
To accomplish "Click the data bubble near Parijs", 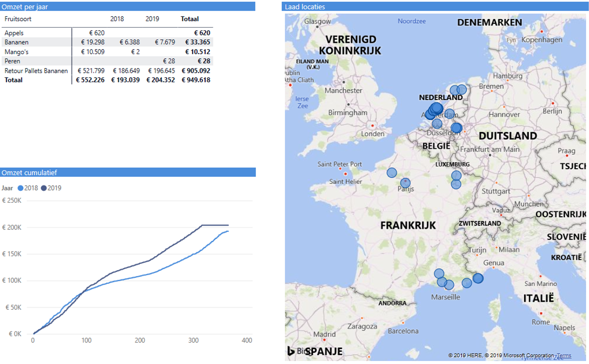I will point(405,182).
